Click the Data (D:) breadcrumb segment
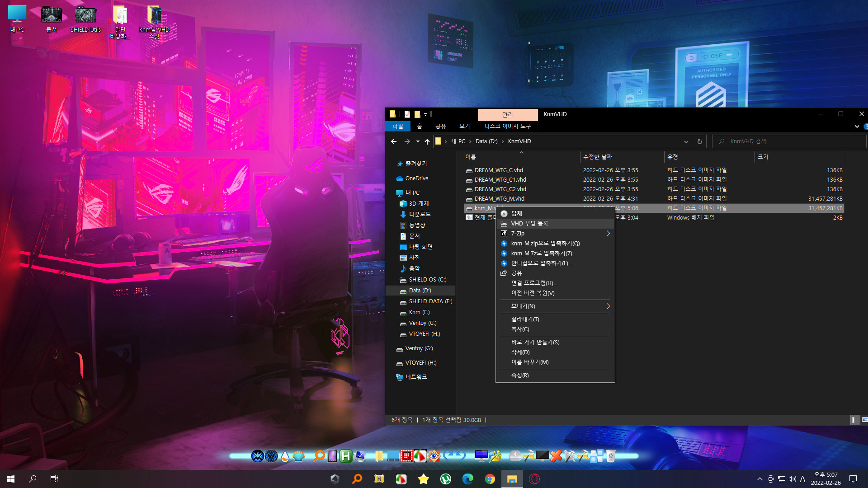 [486, 141]
